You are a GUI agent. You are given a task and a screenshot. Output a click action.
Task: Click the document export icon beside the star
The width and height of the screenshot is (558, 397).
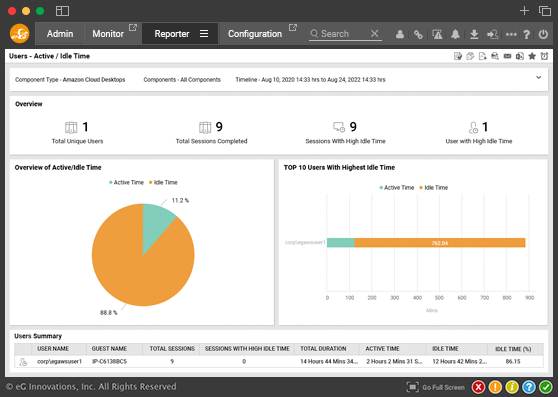pos(520,56)
